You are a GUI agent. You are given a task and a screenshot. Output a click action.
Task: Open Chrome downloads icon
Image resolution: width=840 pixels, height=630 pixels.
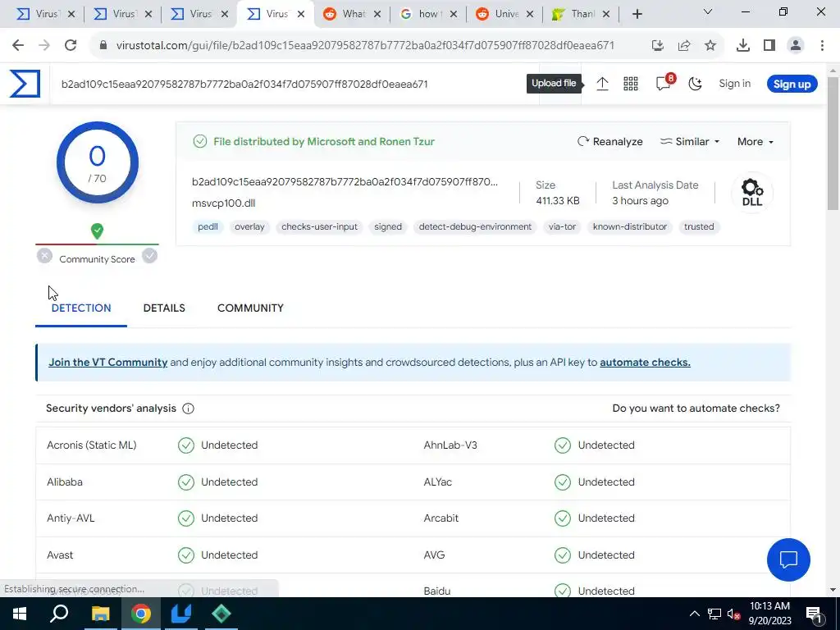[x=743, y=46]
